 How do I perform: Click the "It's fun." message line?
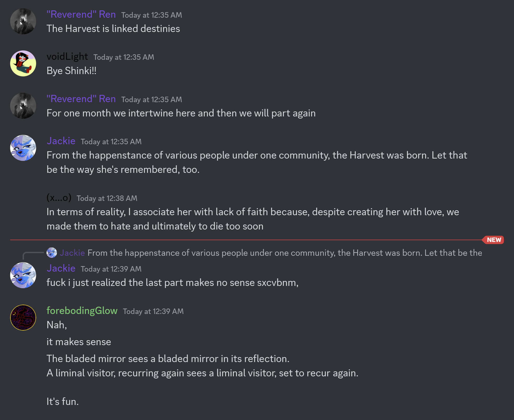click(x=62, y=402)
